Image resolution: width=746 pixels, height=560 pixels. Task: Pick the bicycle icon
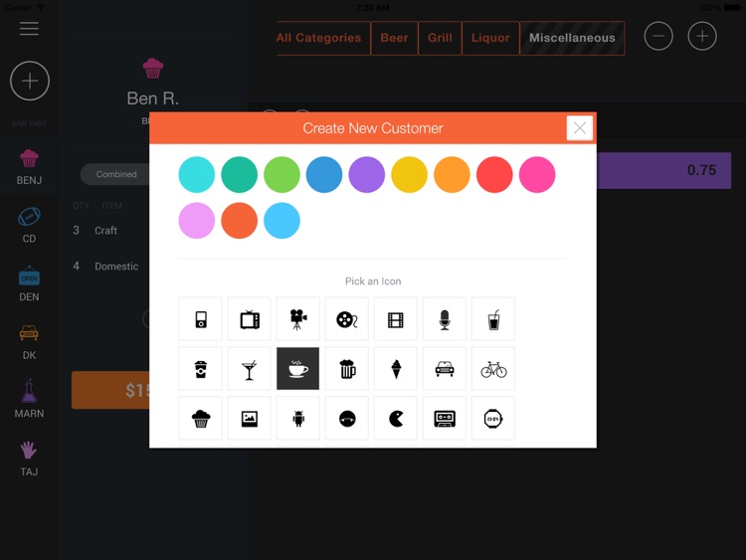493,369
